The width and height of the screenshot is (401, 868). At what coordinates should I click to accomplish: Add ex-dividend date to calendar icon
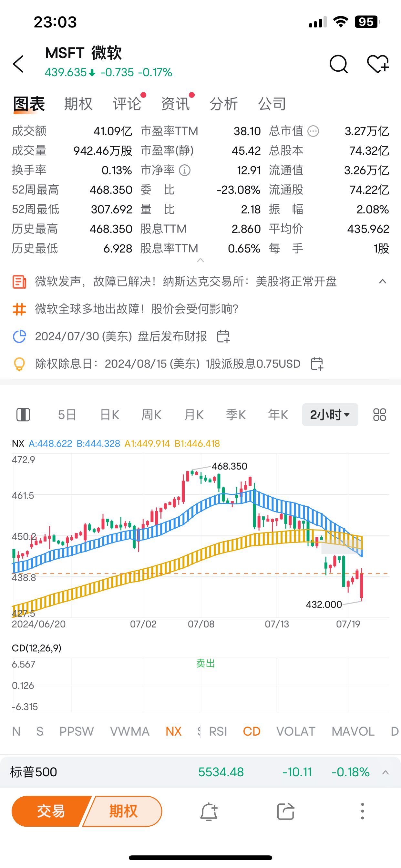tap(317, 364)
